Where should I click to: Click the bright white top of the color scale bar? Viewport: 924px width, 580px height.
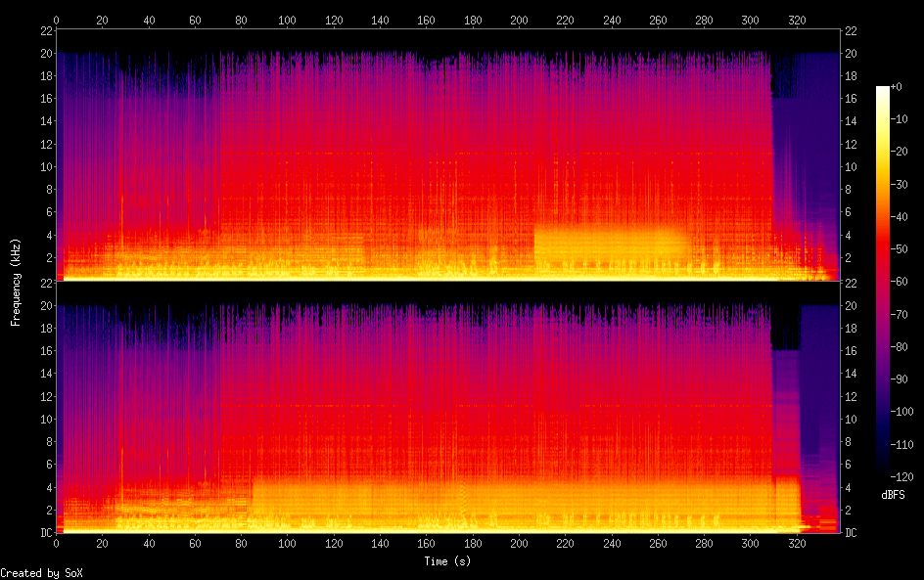[883, 90]
